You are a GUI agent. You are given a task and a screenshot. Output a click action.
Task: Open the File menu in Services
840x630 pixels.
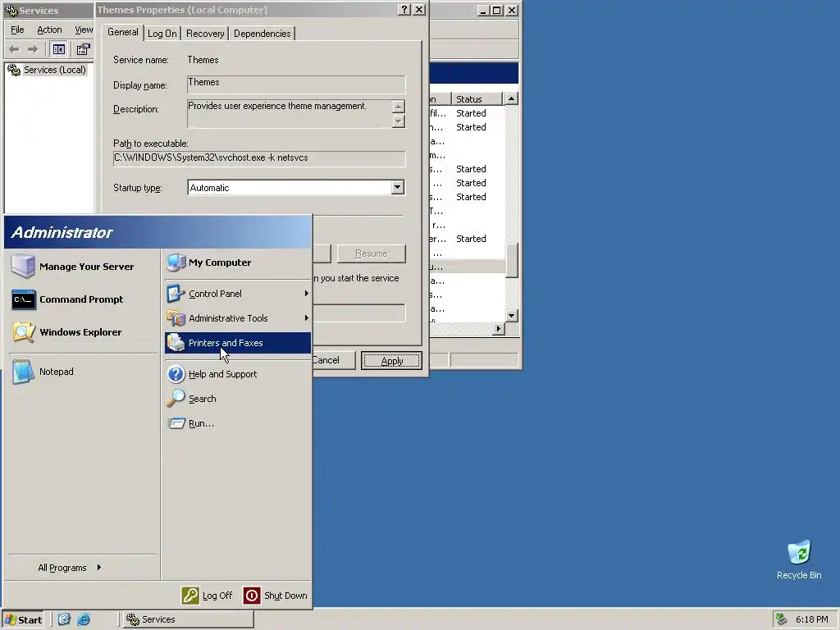18,30
